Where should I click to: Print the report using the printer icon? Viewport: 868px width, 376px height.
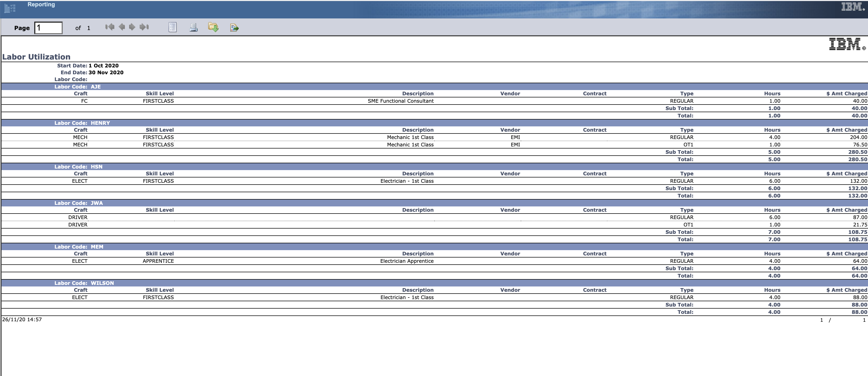(x=193, y=27)
